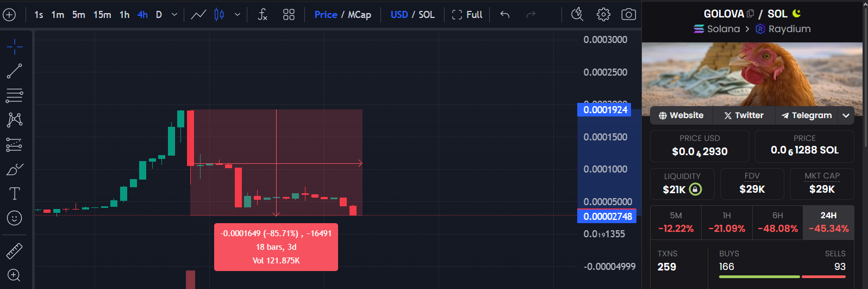Switch to the 5M stats tab
This screenshot has width=868, height=289.
[x=676, y=223]
